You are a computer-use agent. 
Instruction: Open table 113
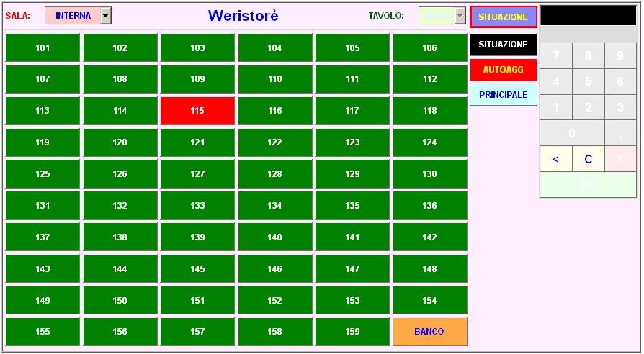43,111
